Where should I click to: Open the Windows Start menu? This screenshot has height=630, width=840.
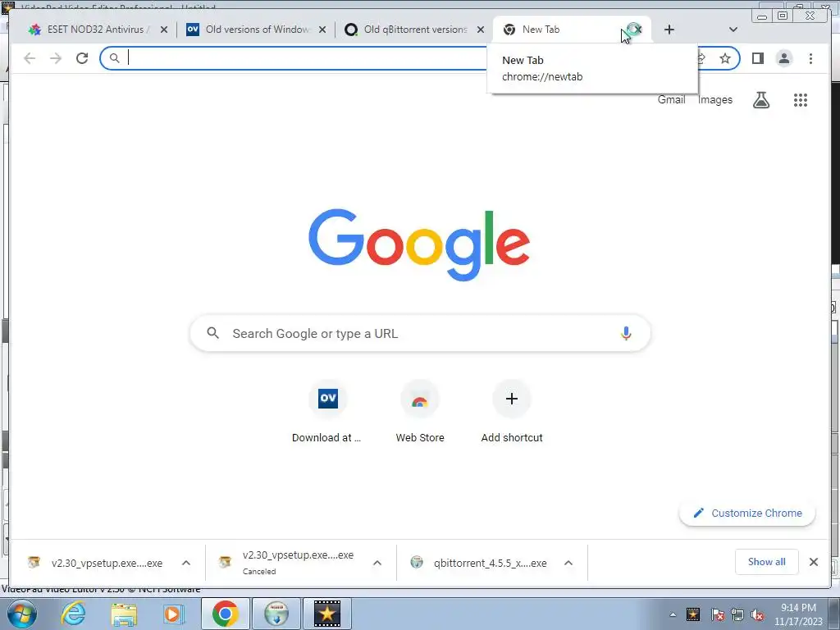21,614
